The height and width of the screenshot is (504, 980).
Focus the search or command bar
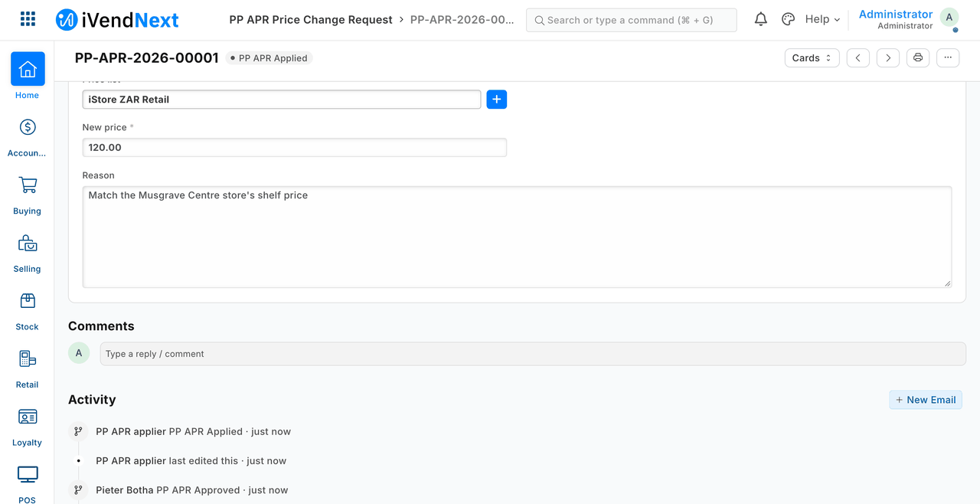pyautogui.click(x=631, y=20)
